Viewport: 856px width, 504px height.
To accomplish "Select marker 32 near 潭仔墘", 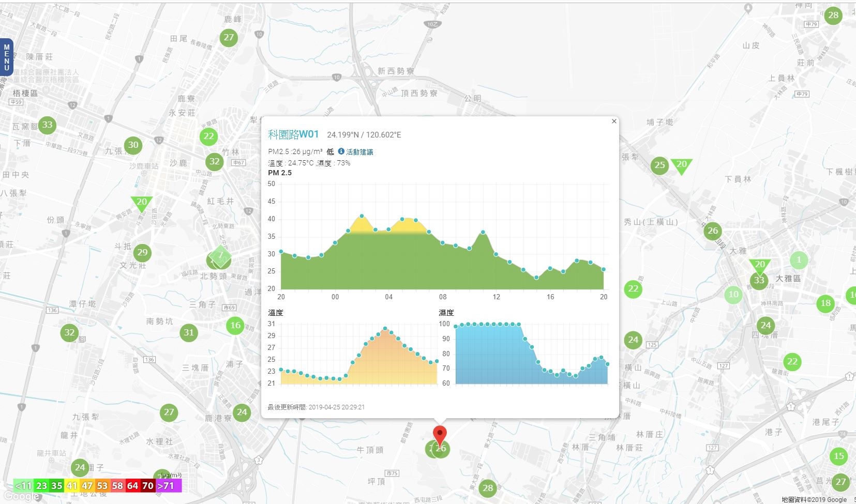I will click(69, 332).
